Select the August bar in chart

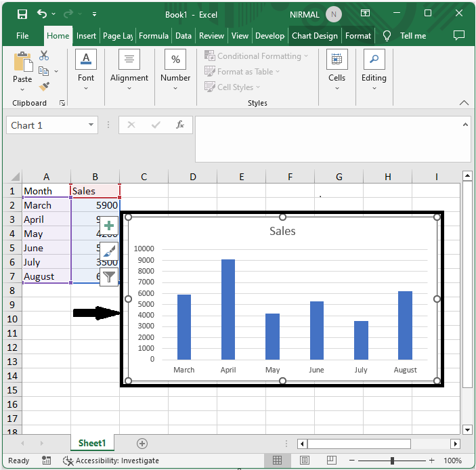click(405, 326)
